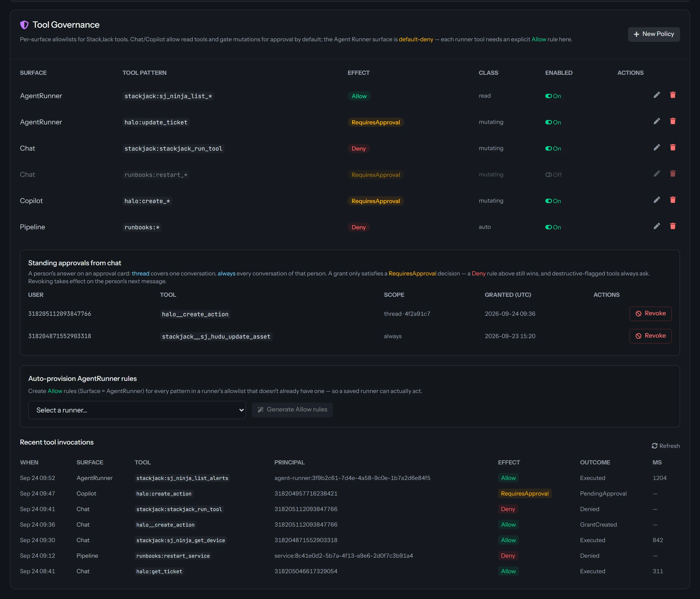Revoke the halo__create_action approval
This screenshot has height=599, width=700.
pos(650,314)
